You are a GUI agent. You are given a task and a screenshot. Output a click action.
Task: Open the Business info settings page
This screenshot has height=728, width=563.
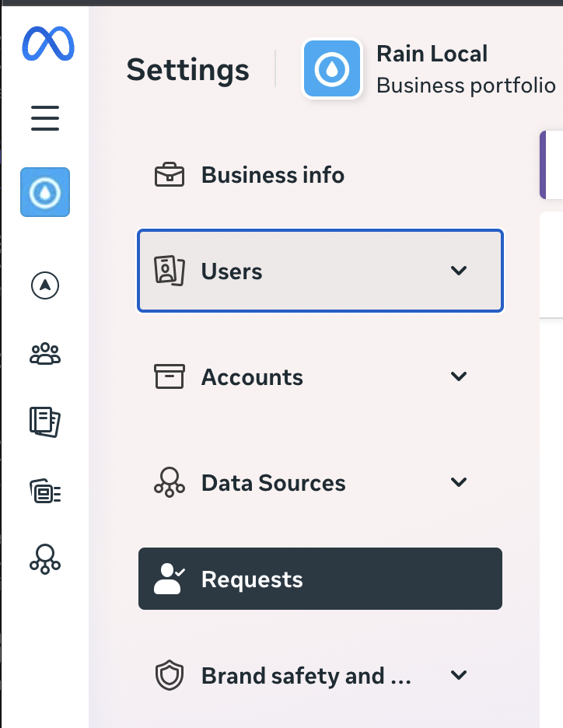(272, 175)
